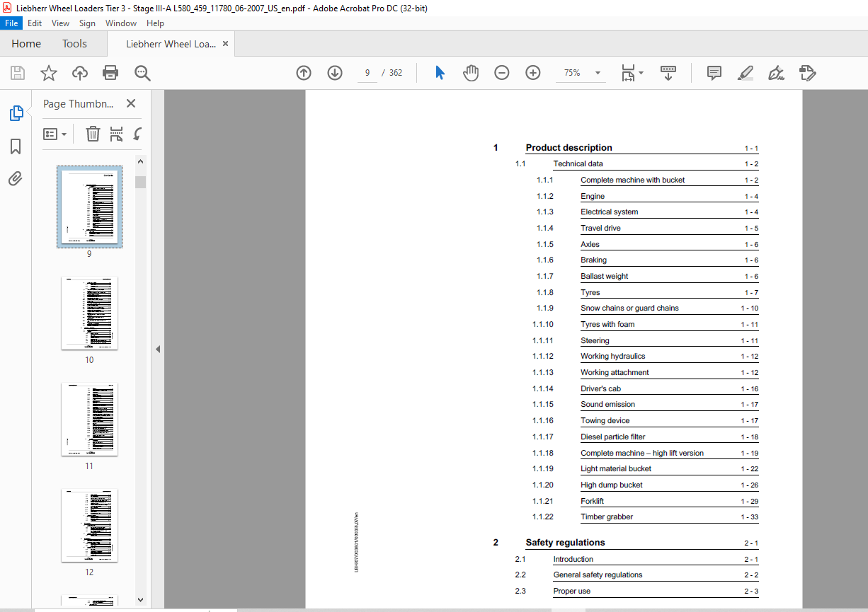Bookmark this file with the star icon
This screenshot has width=868, height=612.
48,73
